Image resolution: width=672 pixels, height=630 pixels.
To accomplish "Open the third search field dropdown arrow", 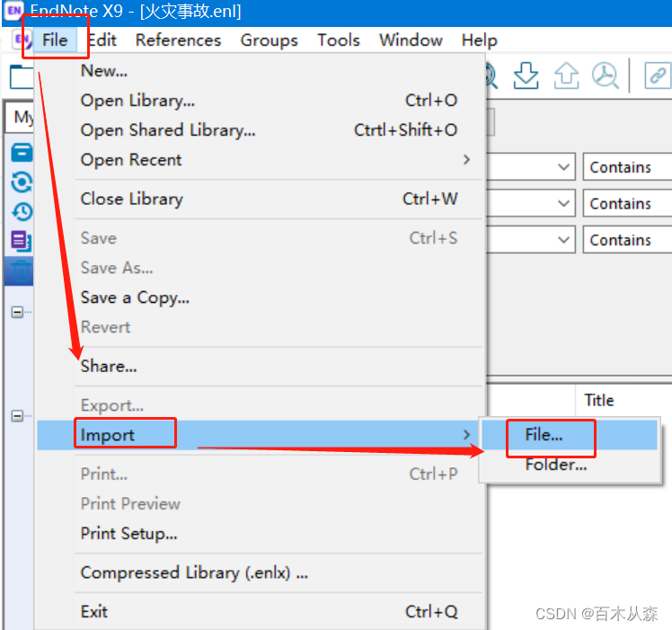I will click(563, 240).
